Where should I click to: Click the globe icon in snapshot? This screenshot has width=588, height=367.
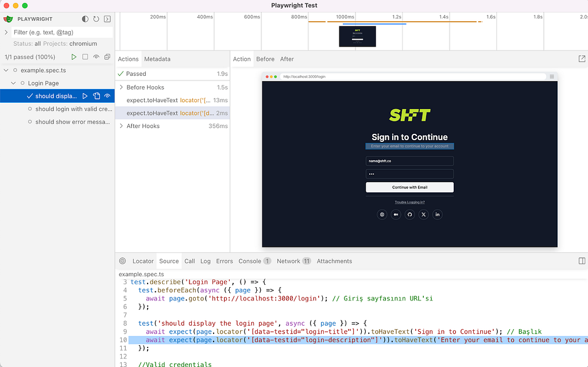(x=382, y=215)
